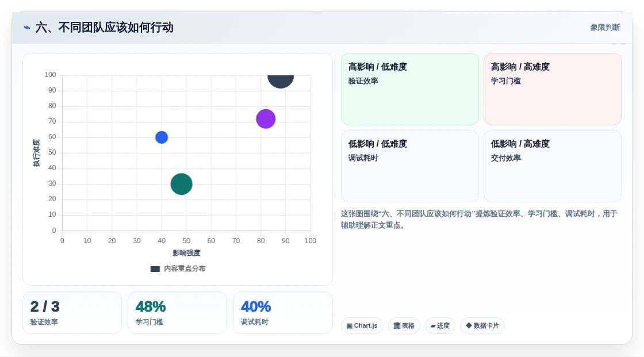Image resolution: width=644 pixels, height=357 pixels.
Task: Select the 48% 学习门槛 stat card
Action: pos(178,313)
